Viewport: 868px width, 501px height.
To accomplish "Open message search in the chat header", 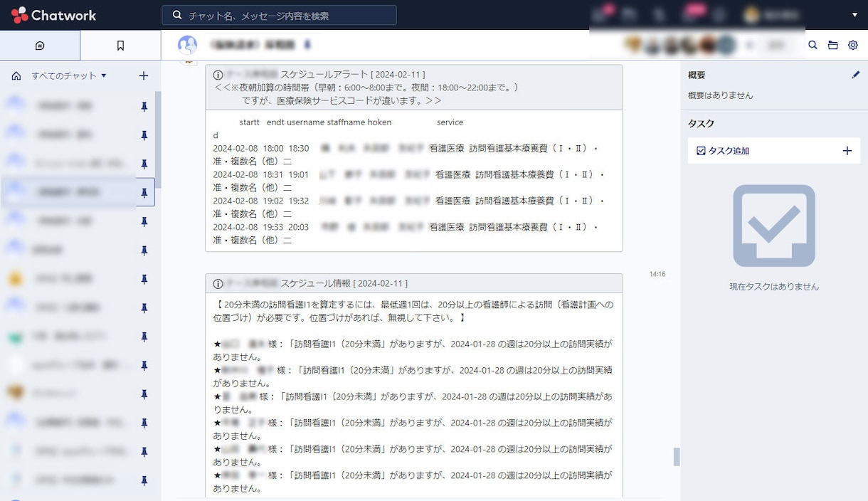I will [x=813, y=45].
